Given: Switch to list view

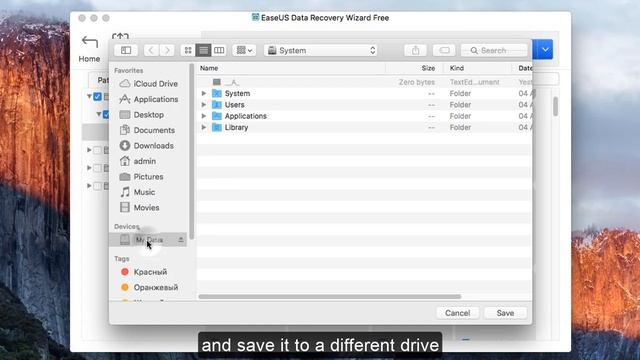Looking at the screenshot, I should point(203,50).
